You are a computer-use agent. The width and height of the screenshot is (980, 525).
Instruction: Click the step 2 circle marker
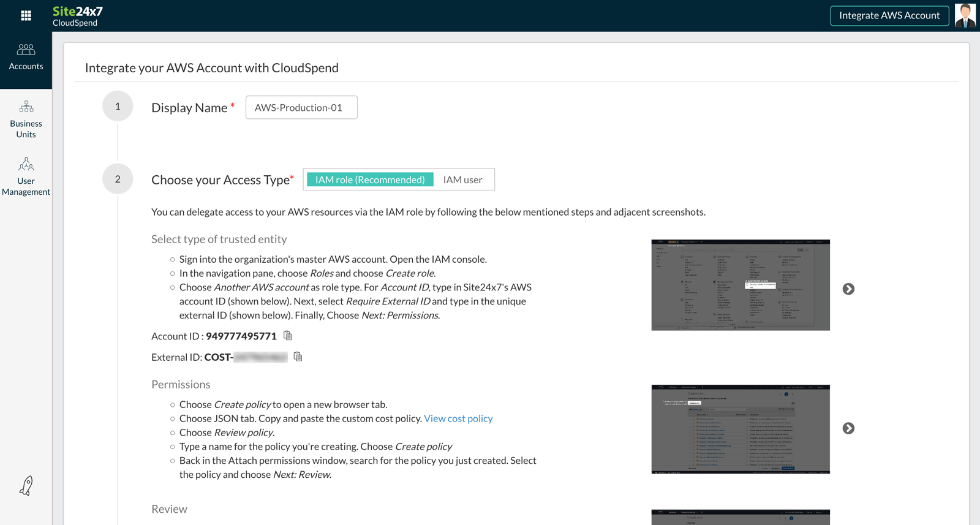click(x=118, y=179)
